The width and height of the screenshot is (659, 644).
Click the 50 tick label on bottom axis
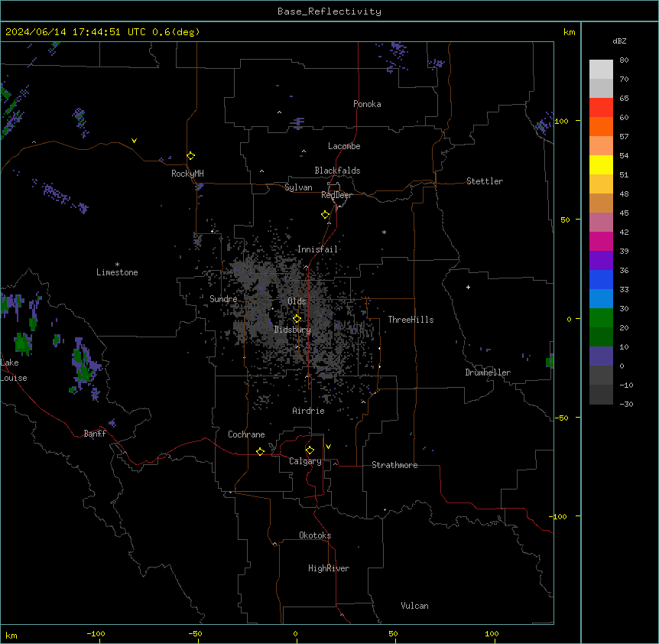[392, 633]
